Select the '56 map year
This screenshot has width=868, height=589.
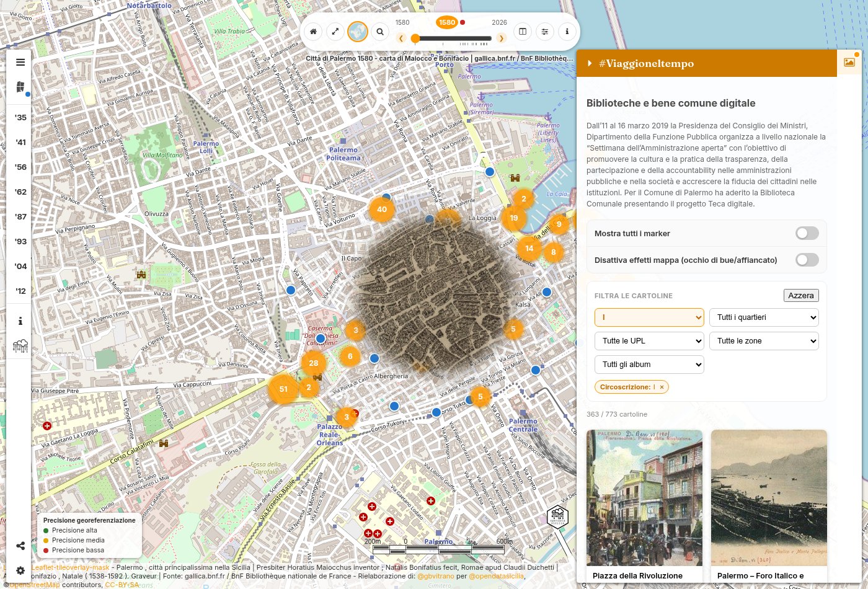point(21,167)
